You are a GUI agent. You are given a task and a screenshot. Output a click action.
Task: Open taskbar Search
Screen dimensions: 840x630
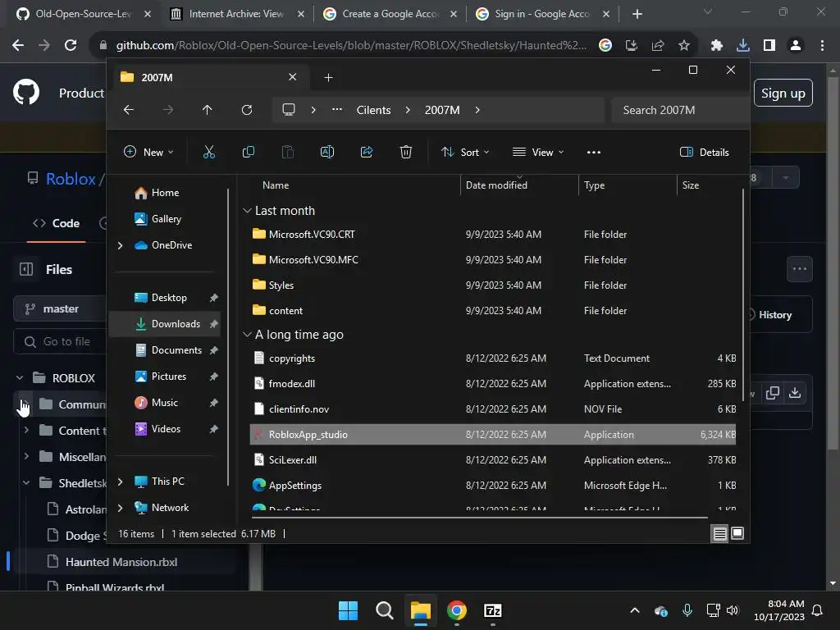point(385,610)
